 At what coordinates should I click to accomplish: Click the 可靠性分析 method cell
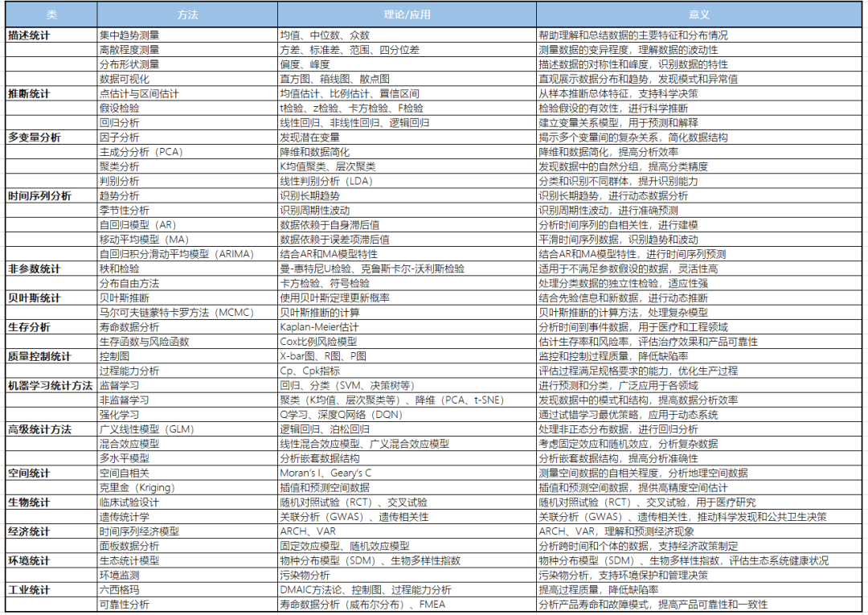[x=187, y=605]
